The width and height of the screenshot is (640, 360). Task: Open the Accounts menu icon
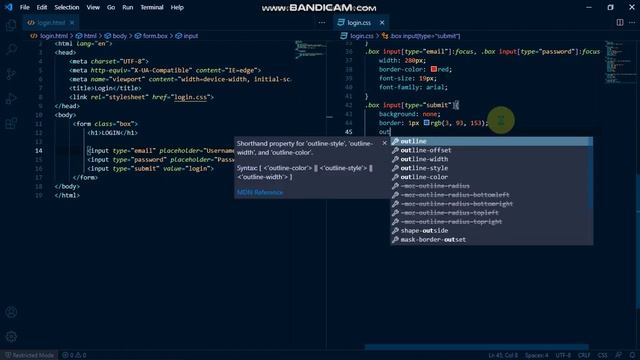[x=11, y=312]
